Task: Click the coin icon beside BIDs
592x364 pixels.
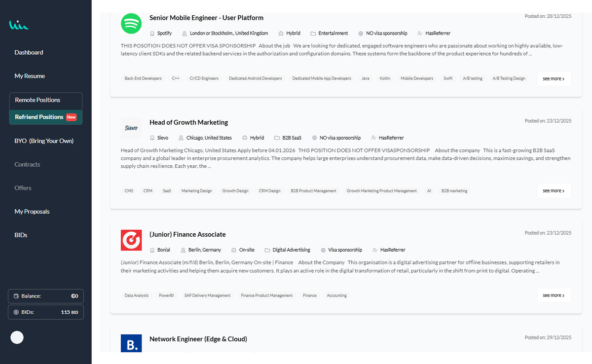Action: coord(16,312)
